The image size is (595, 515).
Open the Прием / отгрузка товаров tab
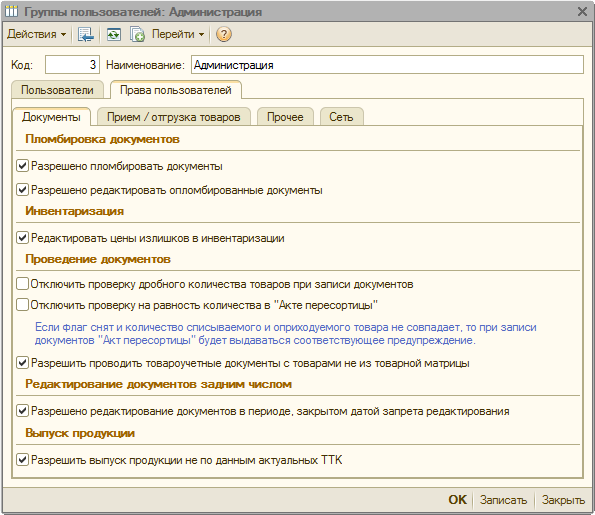pyautogui.click(x=174, y=117)
